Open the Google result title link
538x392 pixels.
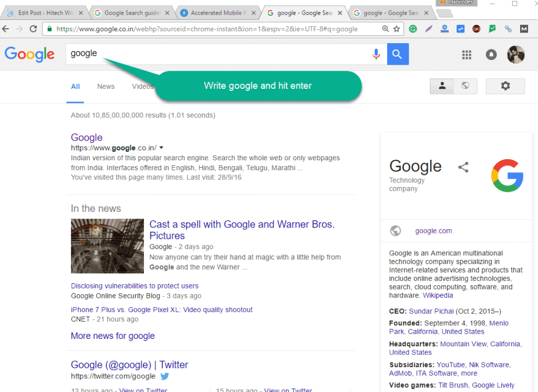point(87,137)
